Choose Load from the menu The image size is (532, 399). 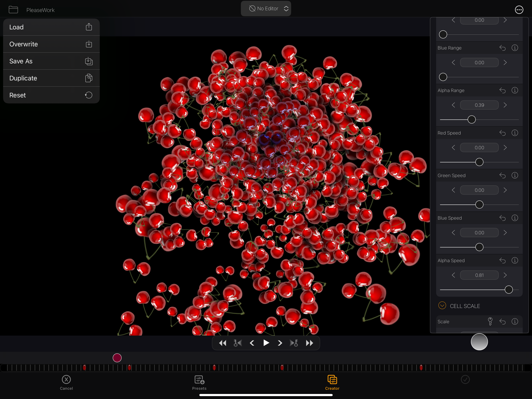tap(51, 27)
